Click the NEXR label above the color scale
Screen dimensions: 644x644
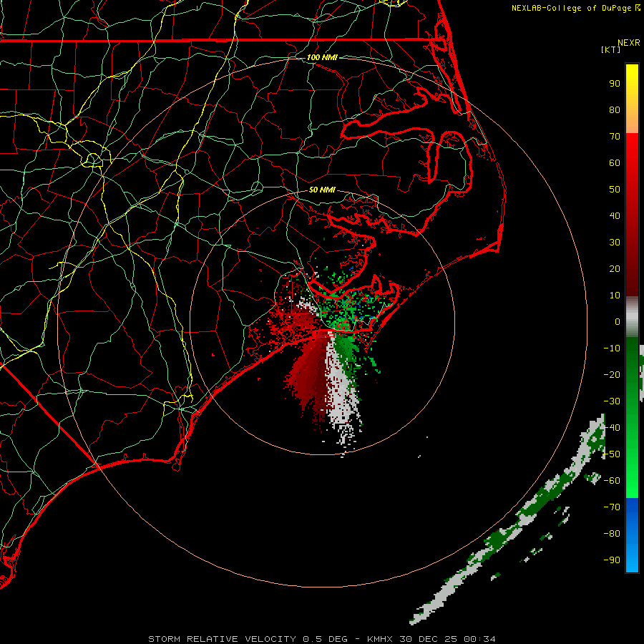tap(629, 43)
